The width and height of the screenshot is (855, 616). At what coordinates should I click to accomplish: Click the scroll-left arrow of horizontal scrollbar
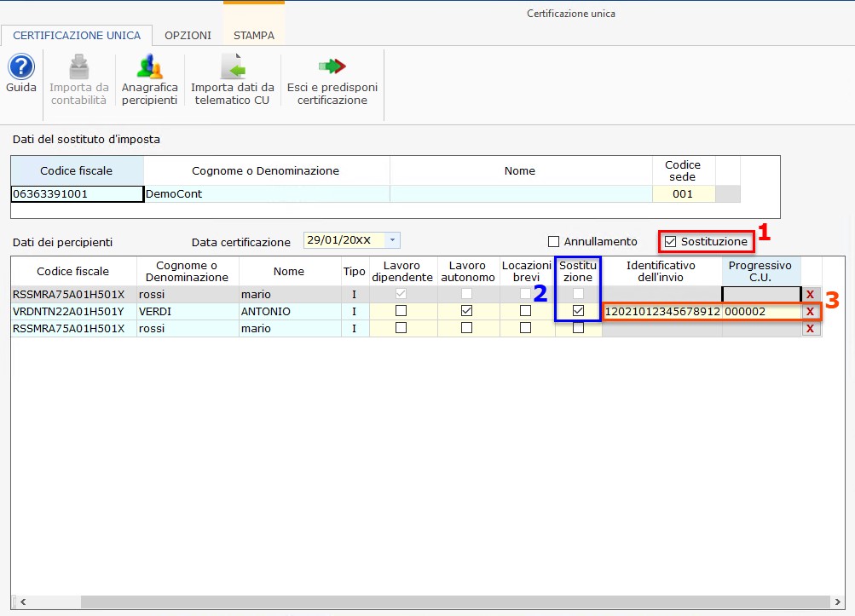click(23, 602)
